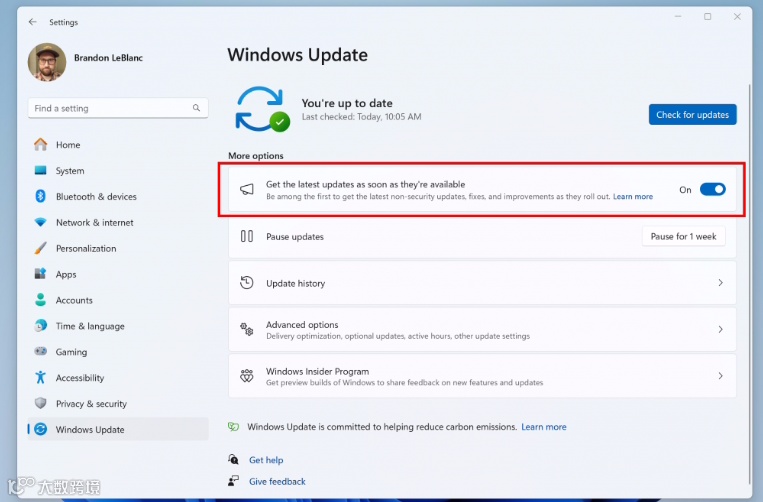Close the Settings window
Viewport: 763px width, 502px height.
coord(737,17)
